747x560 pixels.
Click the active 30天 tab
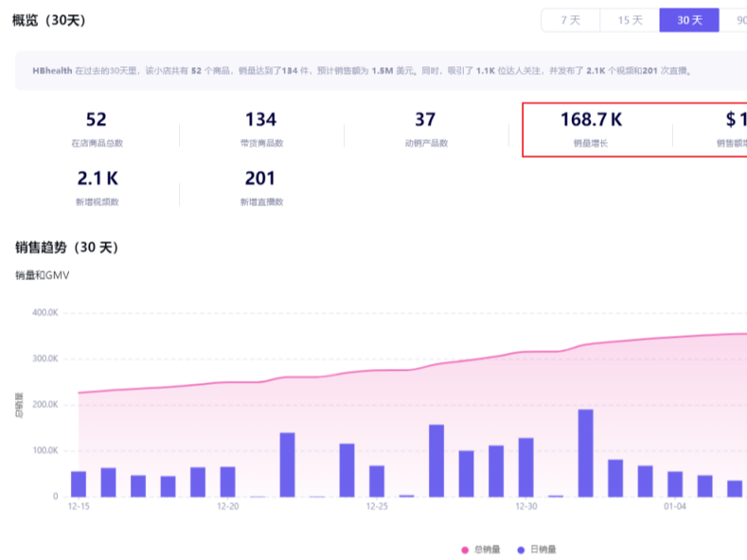[688, 20]
